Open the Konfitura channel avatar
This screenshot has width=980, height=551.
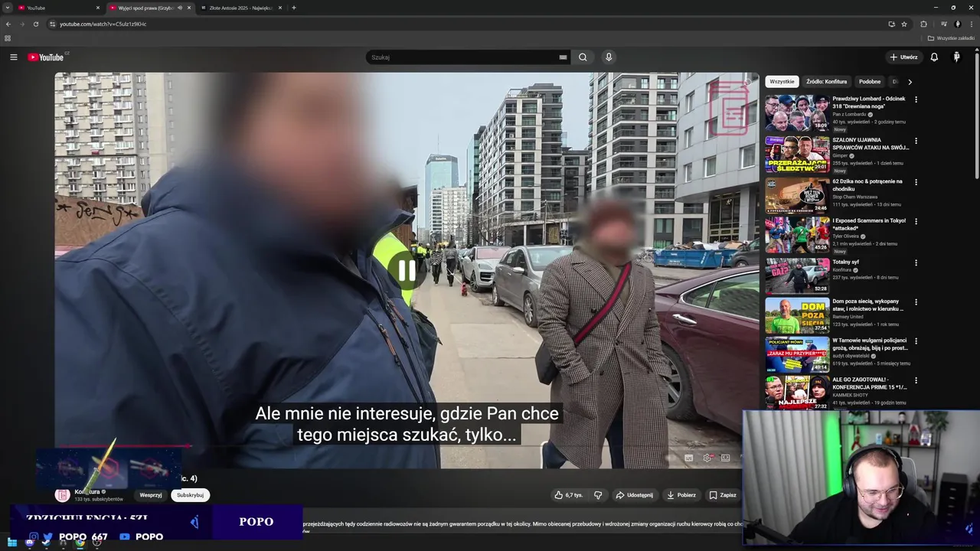click(x=62, y=494)
